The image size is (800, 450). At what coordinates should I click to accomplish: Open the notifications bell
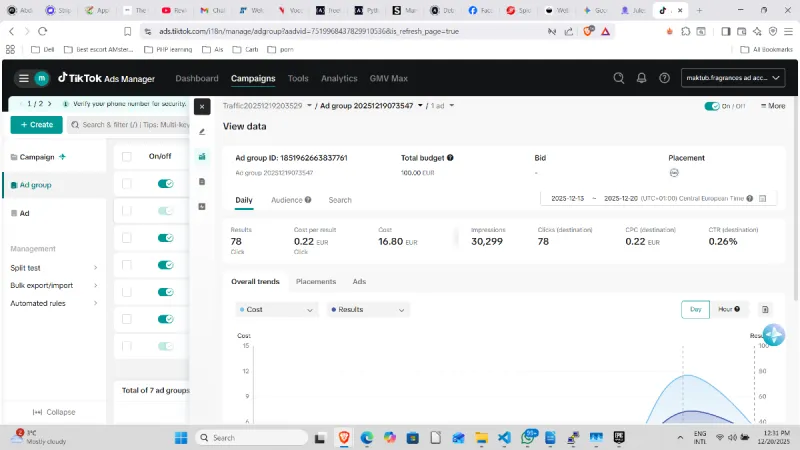pyautogui.click(x=641, y=78)
